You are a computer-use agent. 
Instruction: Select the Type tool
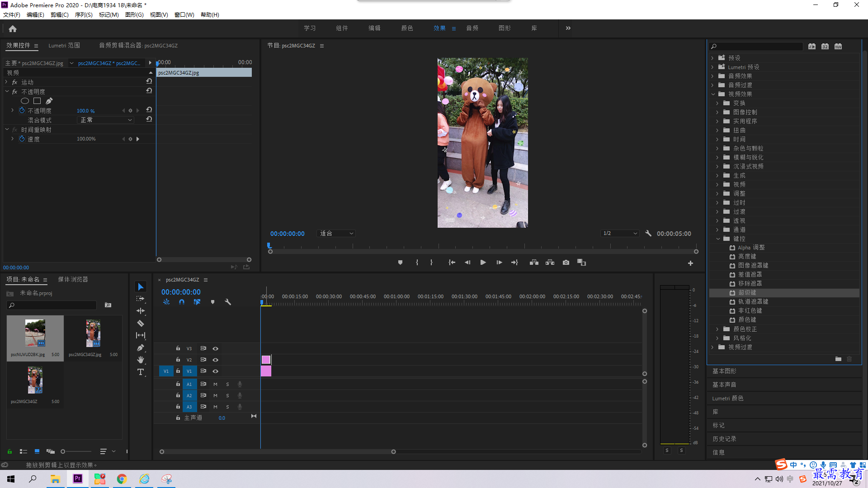(141, 372)
